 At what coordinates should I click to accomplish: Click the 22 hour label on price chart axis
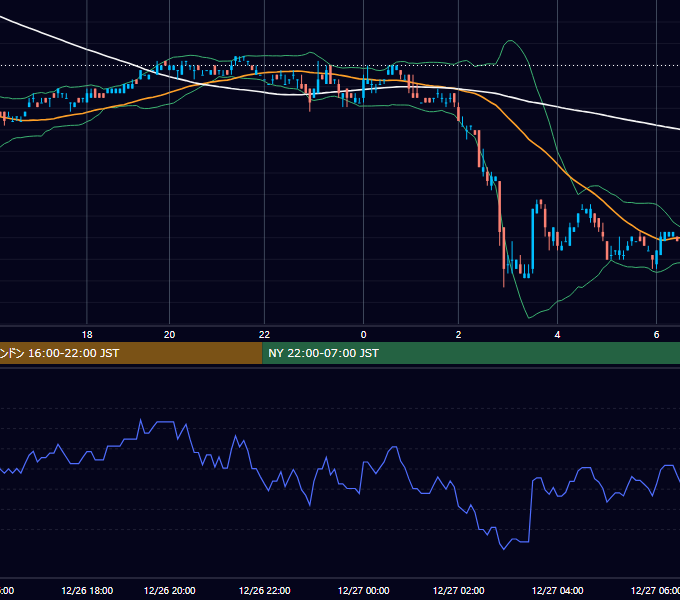(264, 334)
